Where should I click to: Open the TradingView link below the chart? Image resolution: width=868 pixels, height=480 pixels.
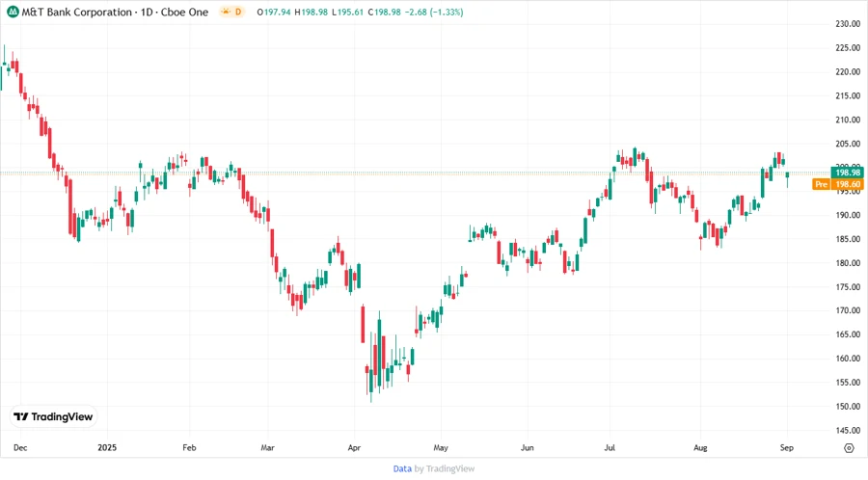coord(450,468)
